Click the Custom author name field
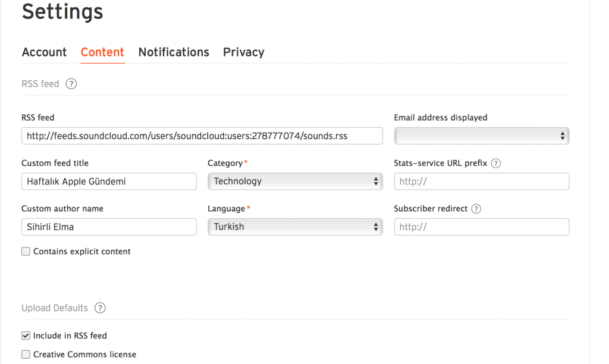Screen dimensions: 609x364 click(109, 227)
